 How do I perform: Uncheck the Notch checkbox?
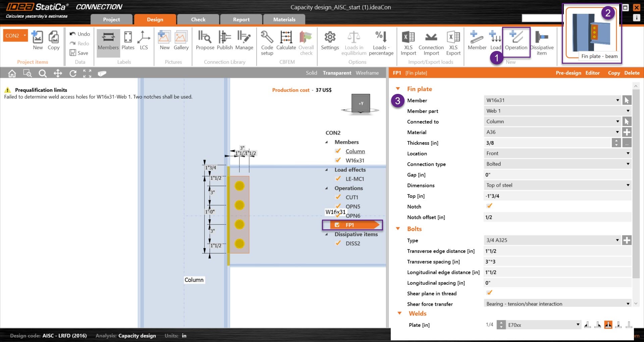pos(489,206)
